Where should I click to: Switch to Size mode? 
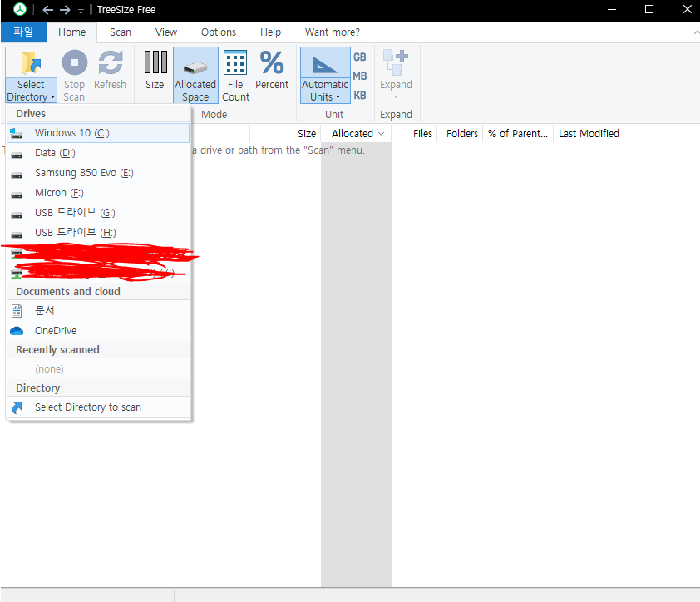point(155,70)
